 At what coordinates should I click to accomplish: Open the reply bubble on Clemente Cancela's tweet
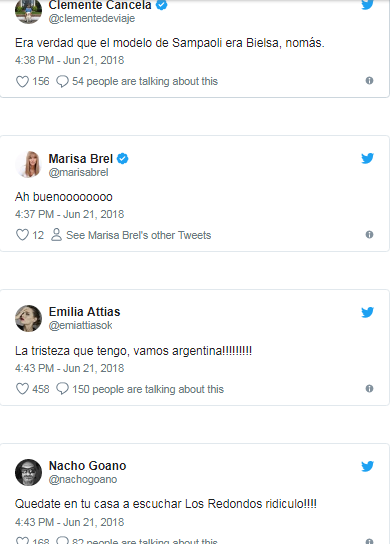coord(62,82)
